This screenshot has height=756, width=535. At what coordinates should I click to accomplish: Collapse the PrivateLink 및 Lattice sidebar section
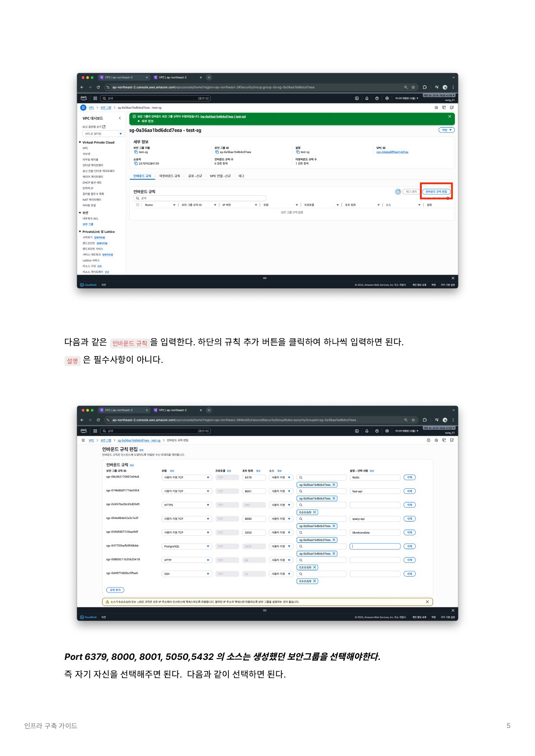coord(80,232)
